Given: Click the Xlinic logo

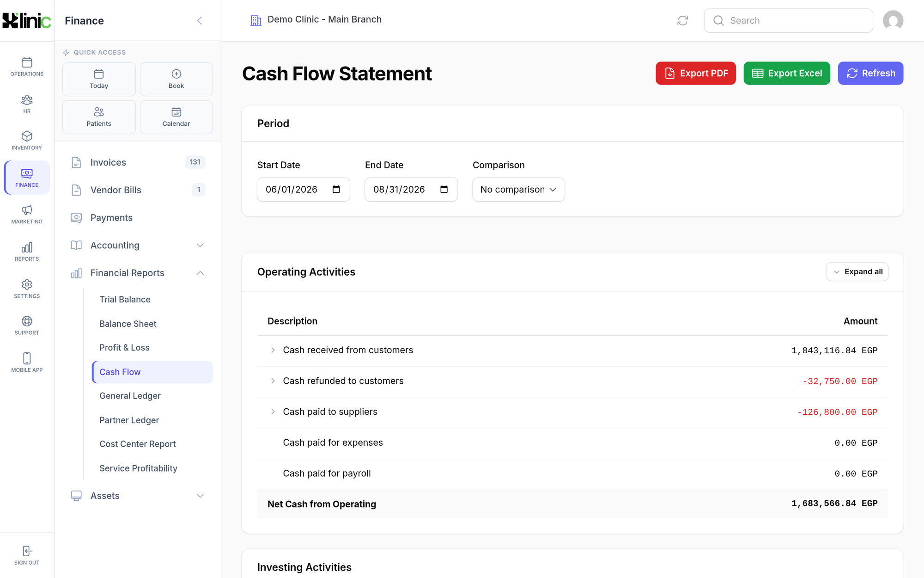Looking at the screenshot, I should [27, 20].
